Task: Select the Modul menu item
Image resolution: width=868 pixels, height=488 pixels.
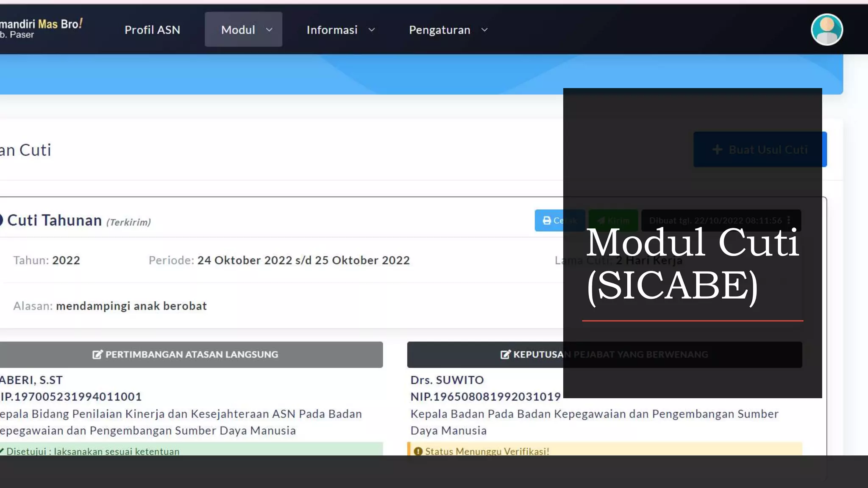Action: (x=238, y=30)
